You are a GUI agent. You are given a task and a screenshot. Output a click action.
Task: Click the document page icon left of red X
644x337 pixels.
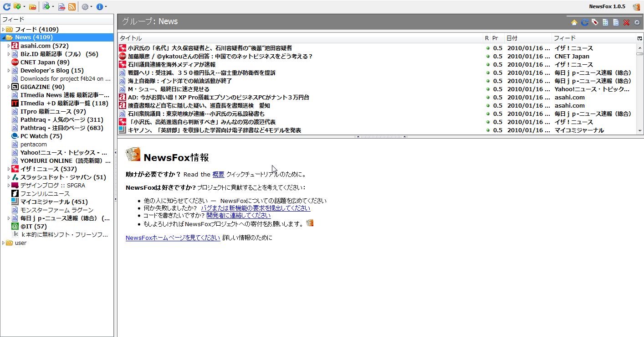tap(616, 22)
